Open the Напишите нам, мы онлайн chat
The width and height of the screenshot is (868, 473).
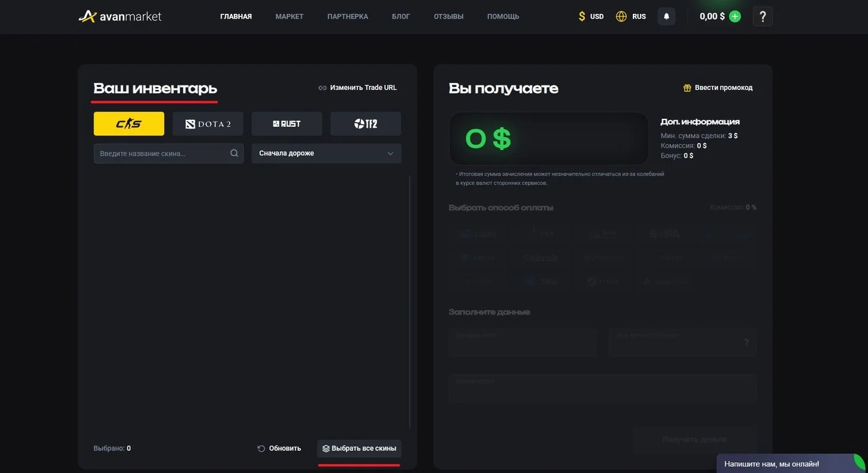[x=792, y=463]
